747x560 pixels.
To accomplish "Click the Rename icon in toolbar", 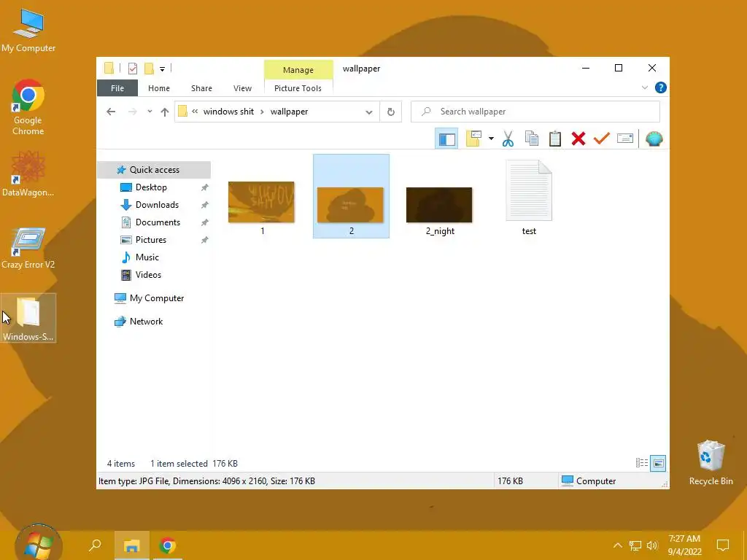I will pyautogui.click(x=625, y=139).
